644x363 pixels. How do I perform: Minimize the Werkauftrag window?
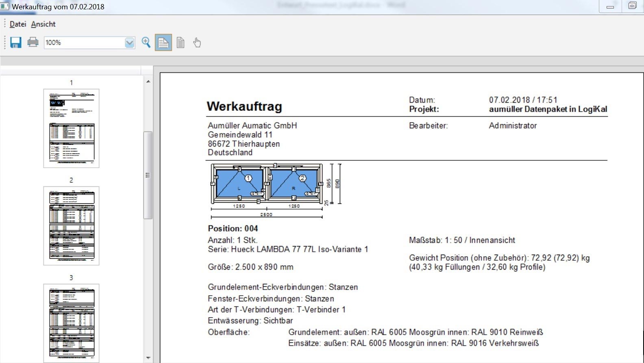coord(610,6)
